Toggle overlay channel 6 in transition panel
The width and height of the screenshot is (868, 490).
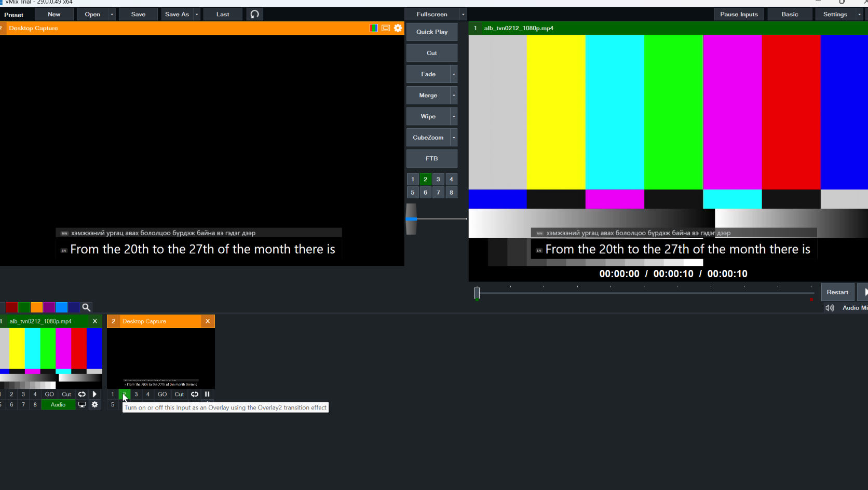pos(425,192)
